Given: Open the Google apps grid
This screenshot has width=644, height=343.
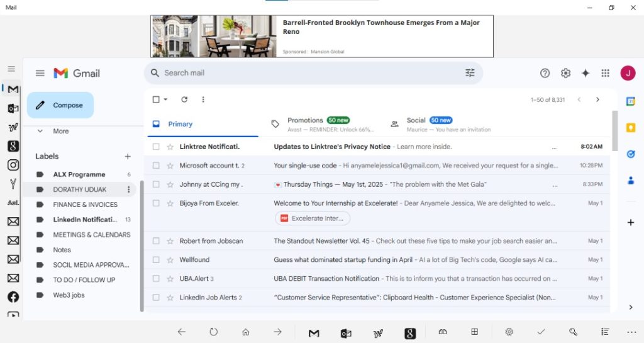Looking at the screenshot, I should click(x=605, y=73).
